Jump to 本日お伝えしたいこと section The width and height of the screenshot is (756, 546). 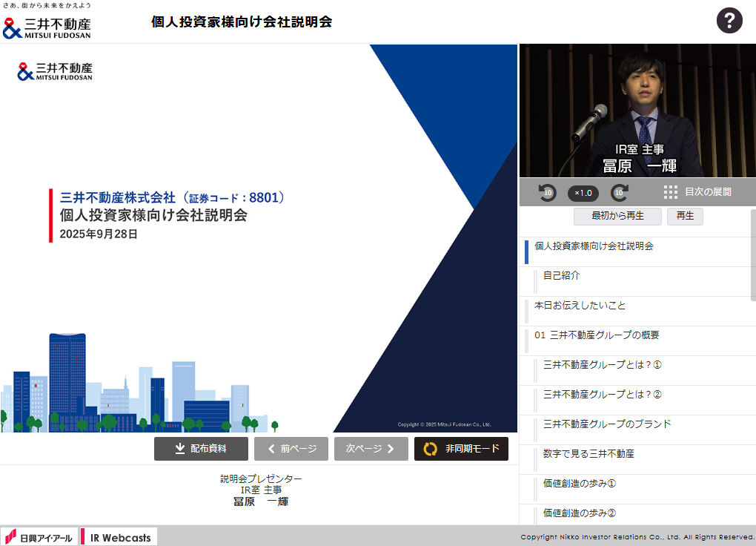580,306
